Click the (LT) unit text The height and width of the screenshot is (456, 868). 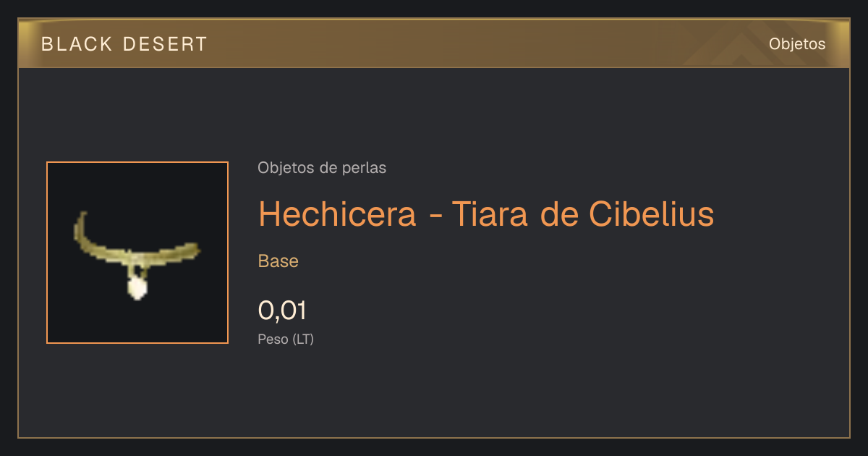303,339
